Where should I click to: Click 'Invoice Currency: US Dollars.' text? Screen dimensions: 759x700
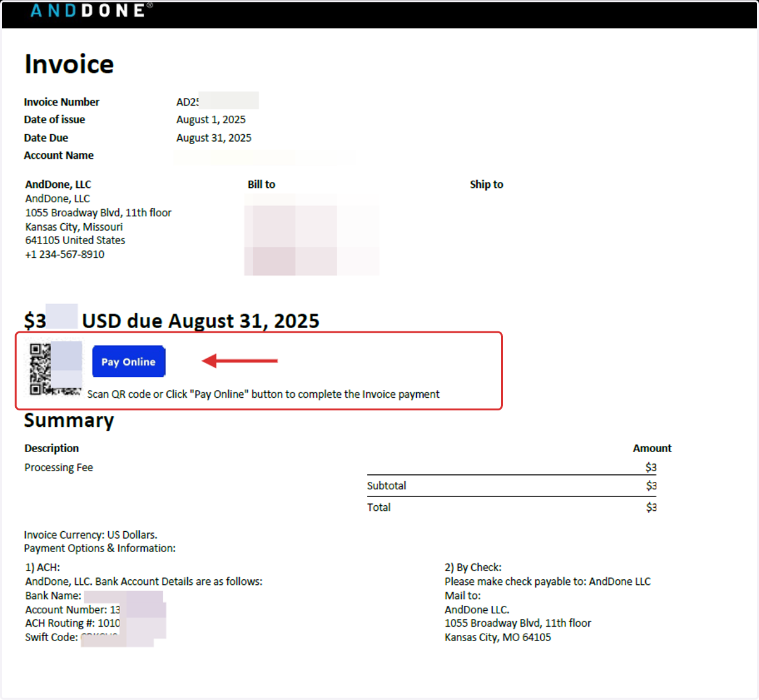coord(90,535)
